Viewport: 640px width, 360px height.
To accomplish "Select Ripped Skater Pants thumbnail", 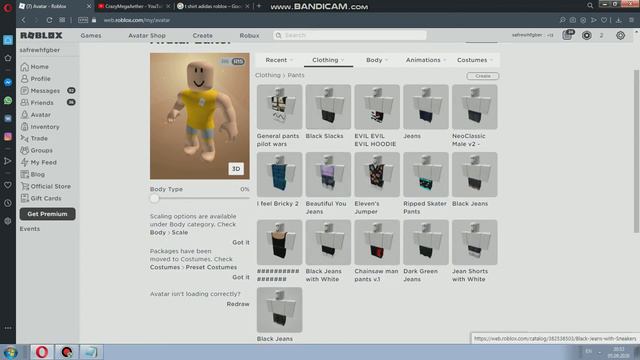I will pos(426,175).
